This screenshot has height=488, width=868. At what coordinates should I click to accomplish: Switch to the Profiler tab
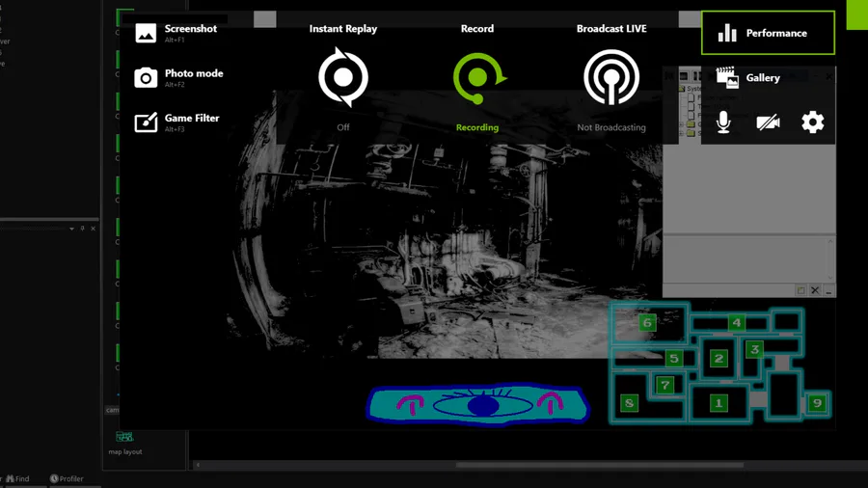point(67,478)
